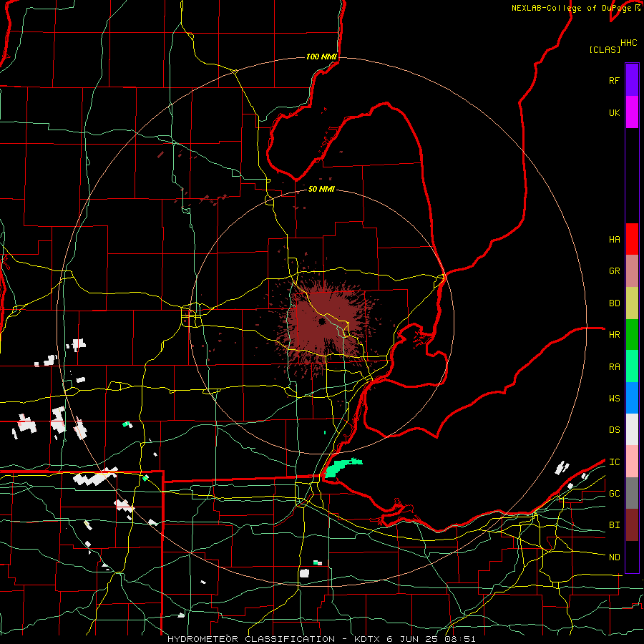Click the 50 NMI range ring label
The image size is (644, 644).
click(321, 189)
